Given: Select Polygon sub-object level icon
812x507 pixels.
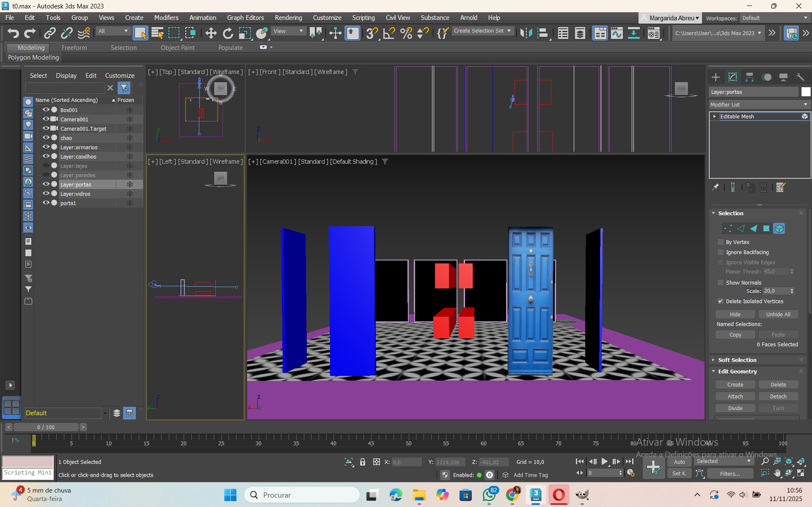Looking at the screenshot, I should tap(766, 229).
